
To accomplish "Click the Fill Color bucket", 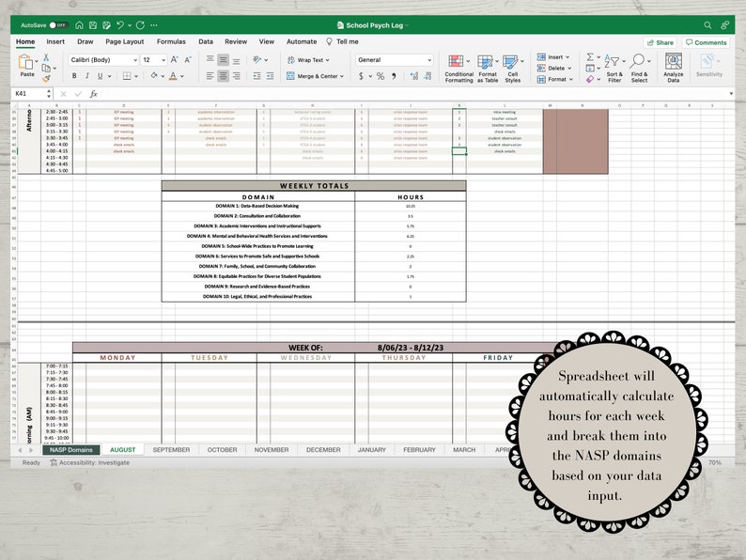I will click(x=154, y=76).
